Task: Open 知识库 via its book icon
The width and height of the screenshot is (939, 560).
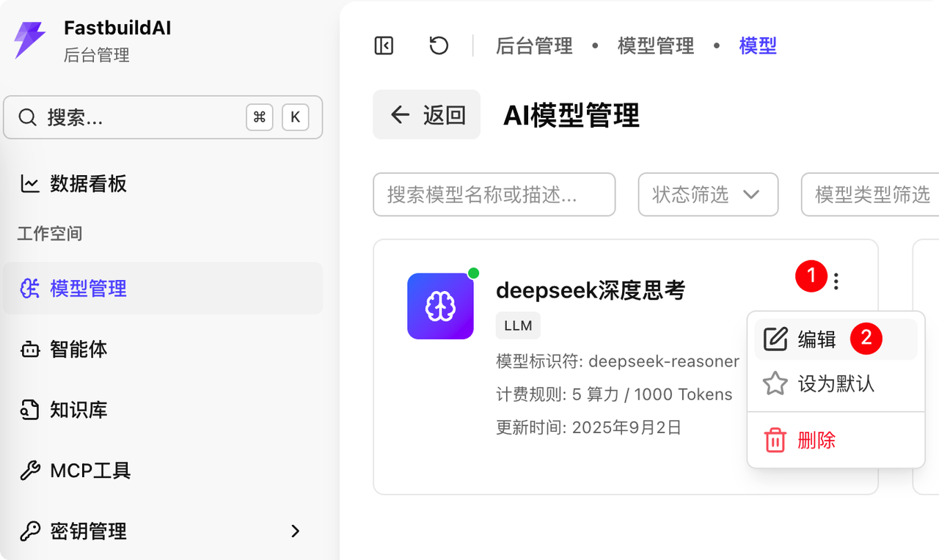Action: click(x=29, y=410)
